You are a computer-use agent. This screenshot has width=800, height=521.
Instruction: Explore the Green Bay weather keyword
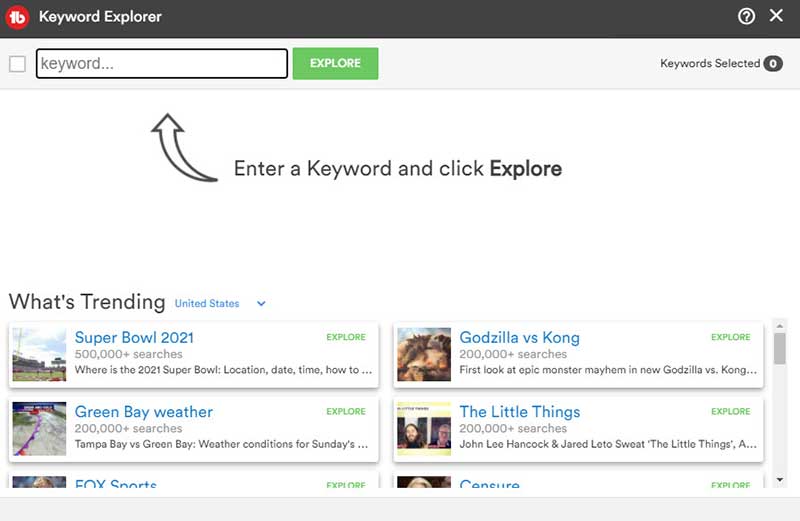[x=346, y=411]
